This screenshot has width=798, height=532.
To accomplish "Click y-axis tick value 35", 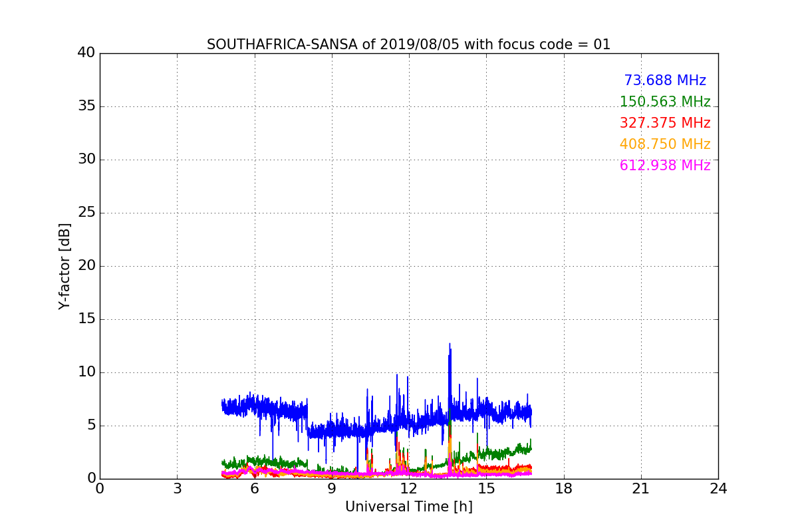I will (x=86, y=106).
